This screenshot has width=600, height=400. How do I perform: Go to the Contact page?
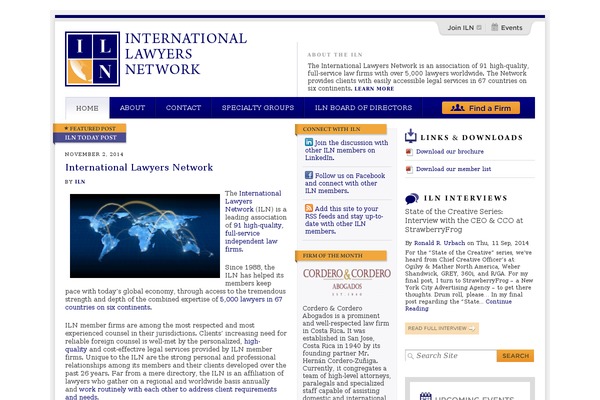(x=183, y=108)
